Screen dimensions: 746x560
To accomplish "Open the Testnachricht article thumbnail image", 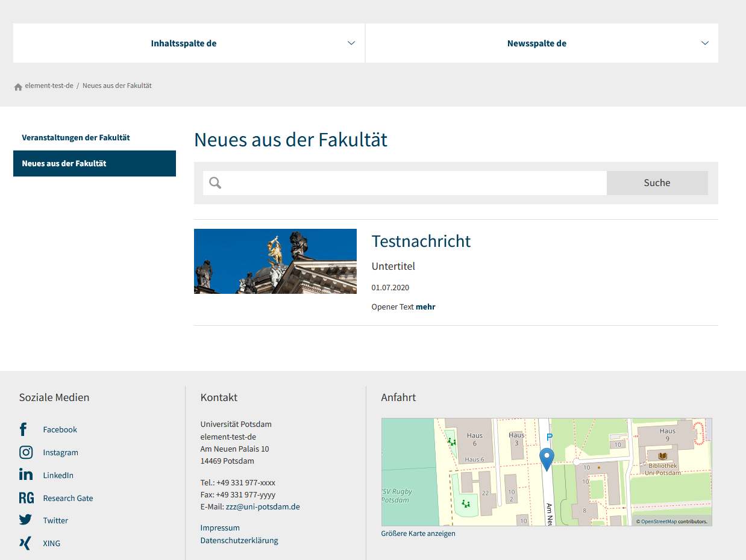I will tap(275, 261).
